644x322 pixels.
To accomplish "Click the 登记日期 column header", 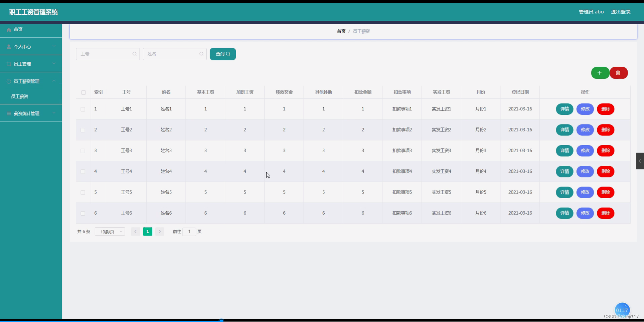I will tap(520, 92).
